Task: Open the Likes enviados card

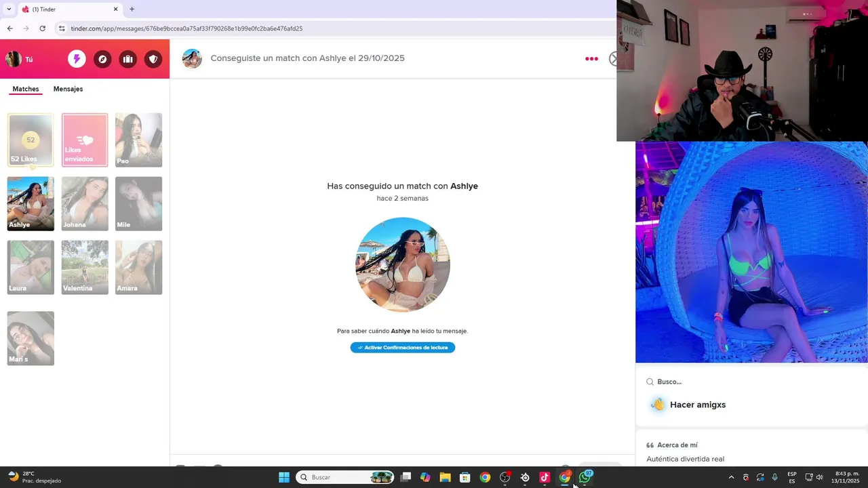Action: click(85, 140)
